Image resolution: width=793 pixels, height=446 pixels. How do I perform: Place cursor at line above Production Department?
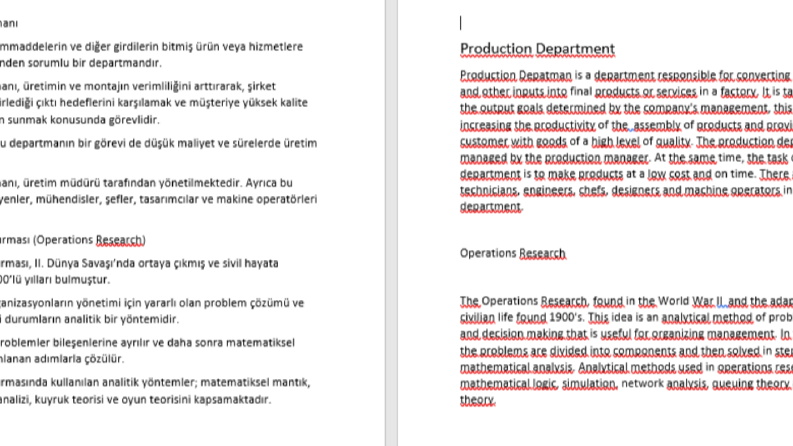pos(461,23)
